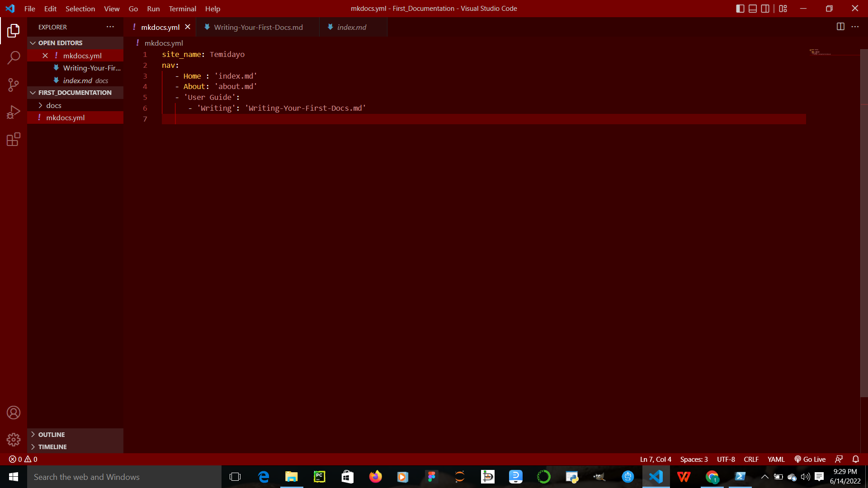The height and width of the screenshot is (488, 868).
Task: Click the Split Editor Right icon
Action: pos(840,27)
